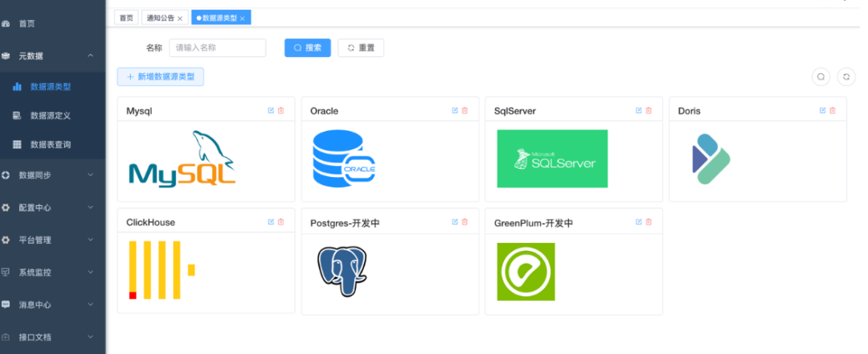Image resolution: width=868 pixels, height=354 pixels.
Task: Delete the Postgres-开发中 card
Action: pyautogui.click(x=465, y=221)
